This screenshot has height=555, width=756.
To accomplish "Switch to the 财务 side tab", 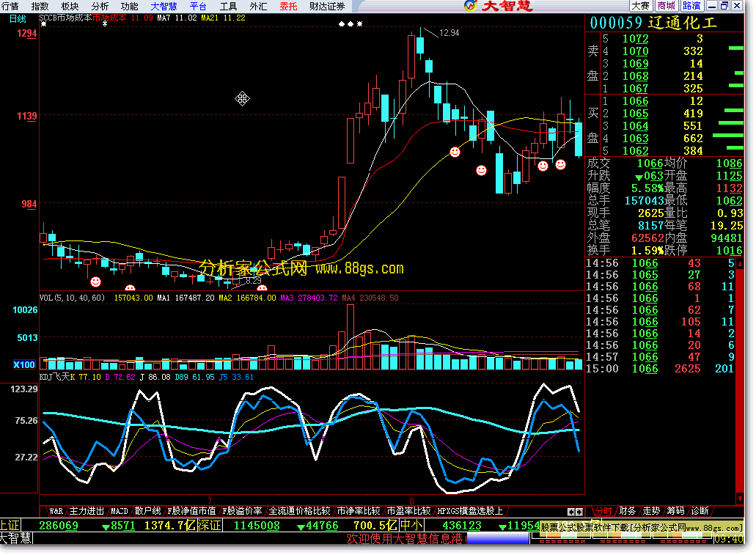I will [x=627, y=511].
